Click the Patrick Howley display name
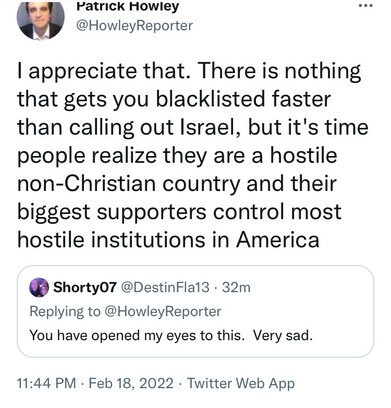The image size is (391, 408). [x=128, y=6]
